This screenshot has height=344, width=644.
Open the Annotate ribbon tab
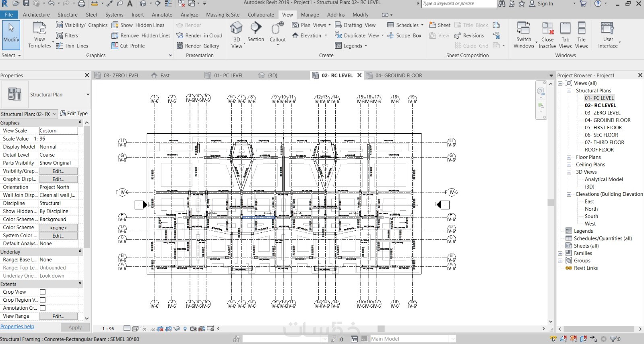pyautogui.click(x=162, y=15)
